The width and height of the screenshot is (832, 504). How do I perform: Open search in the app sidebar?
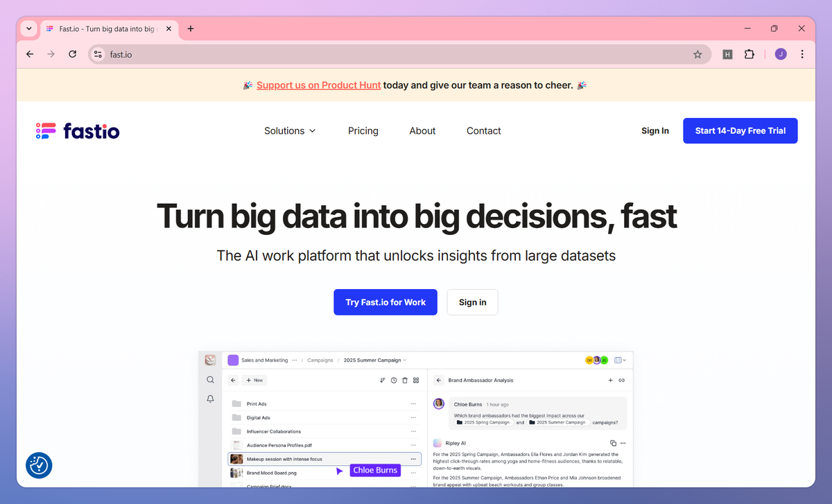coord(210,379)
